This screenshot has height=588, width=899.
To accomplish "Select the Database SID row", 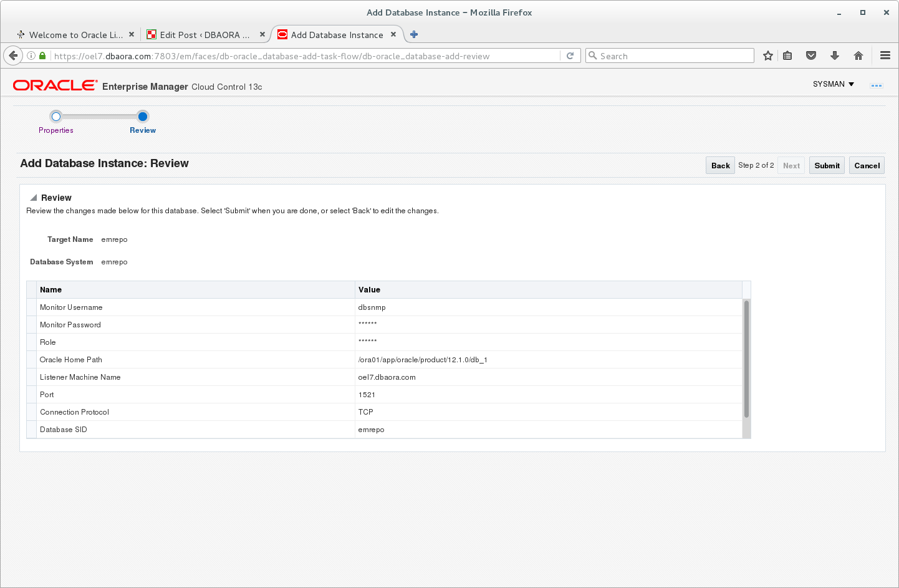I will pos(385,430).
